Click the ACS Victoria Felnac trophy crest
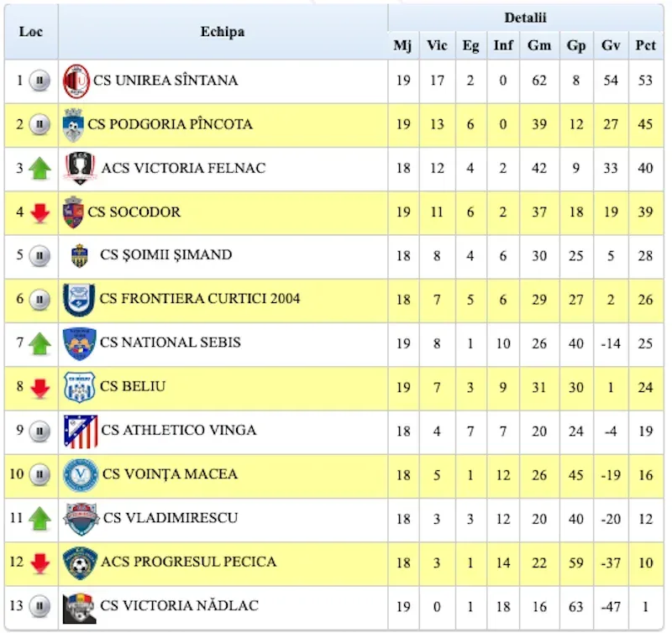 (x=80, y=168)
